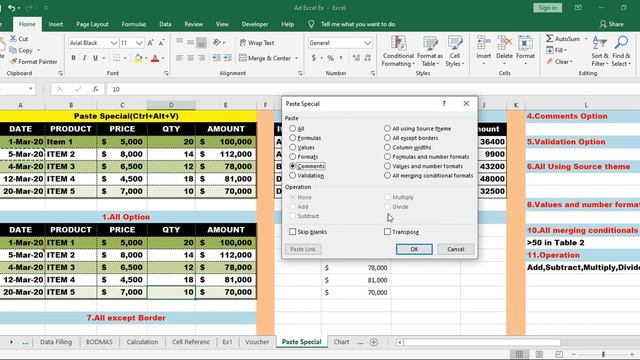This screenshot has width=640, height=360.
Task: Open the Data ribbon tab
Action: point(165,24)
